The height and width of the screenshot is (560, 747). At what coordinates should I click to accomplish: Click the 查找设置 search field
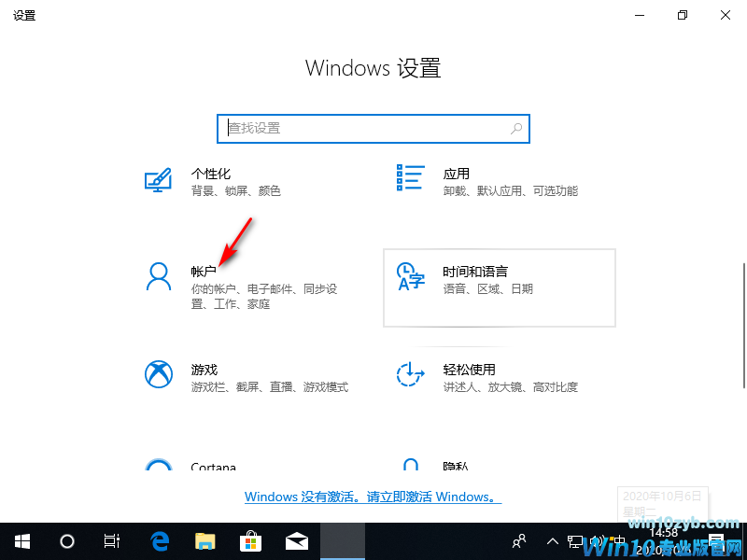(x=373, y=128)
